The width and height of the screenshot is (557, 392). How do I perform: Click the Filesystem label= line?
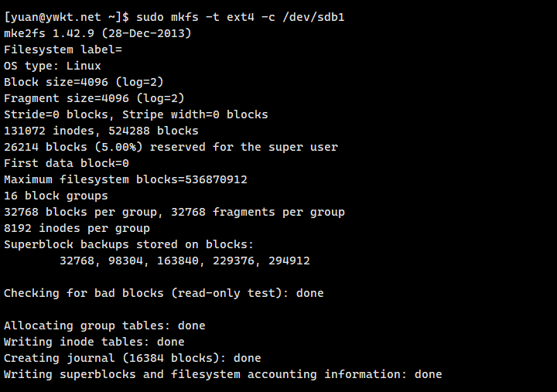point(63,49)
